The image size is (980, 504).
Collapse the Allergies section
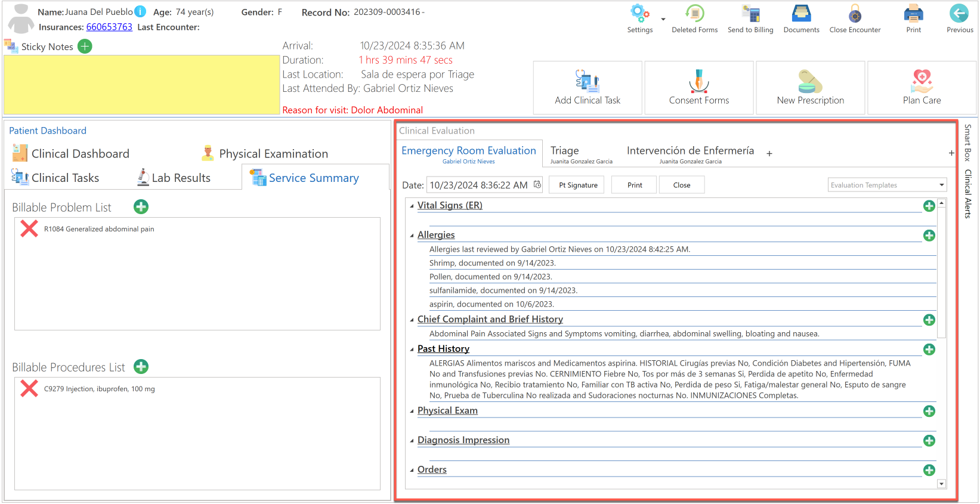click(412, 236)
